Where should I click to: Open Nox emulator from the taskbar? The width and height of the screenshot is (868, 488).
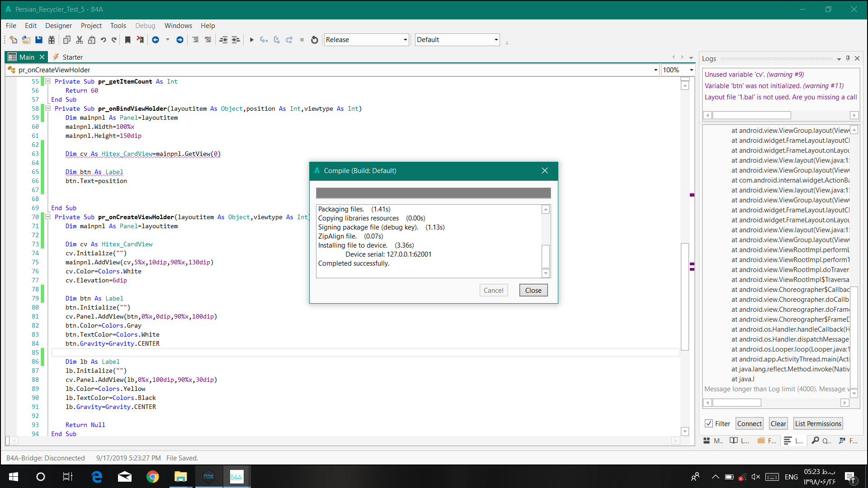point(208,477)
